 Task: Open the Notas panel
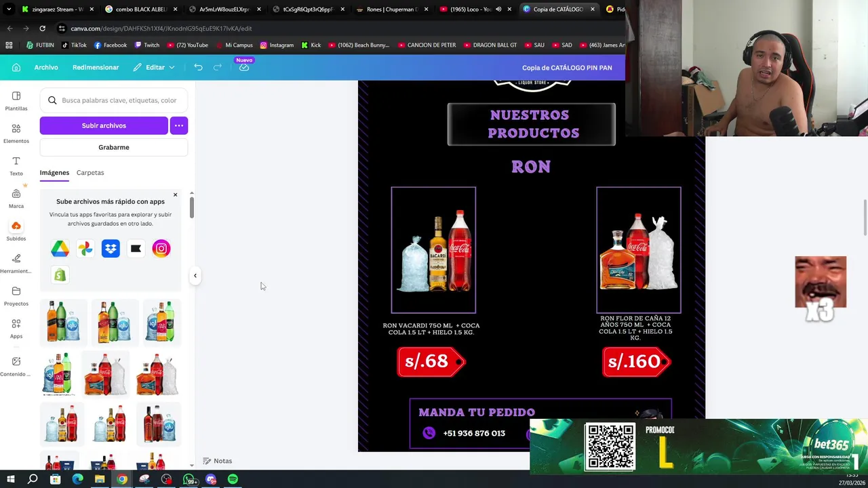(217, 461)
